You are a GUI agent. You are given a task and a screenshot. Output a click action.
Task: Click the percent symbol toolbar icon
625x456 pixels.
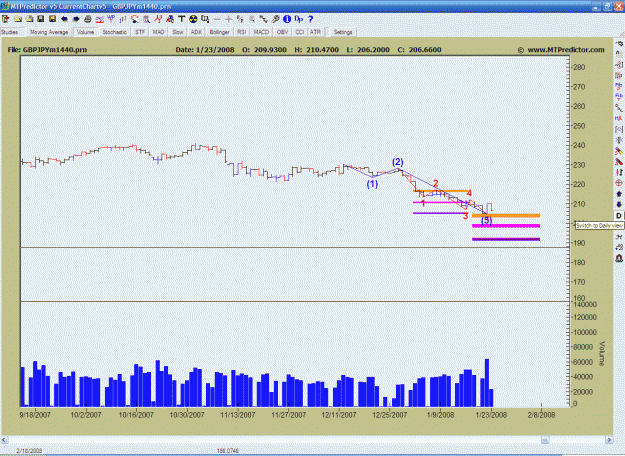[x=240, y=19]
